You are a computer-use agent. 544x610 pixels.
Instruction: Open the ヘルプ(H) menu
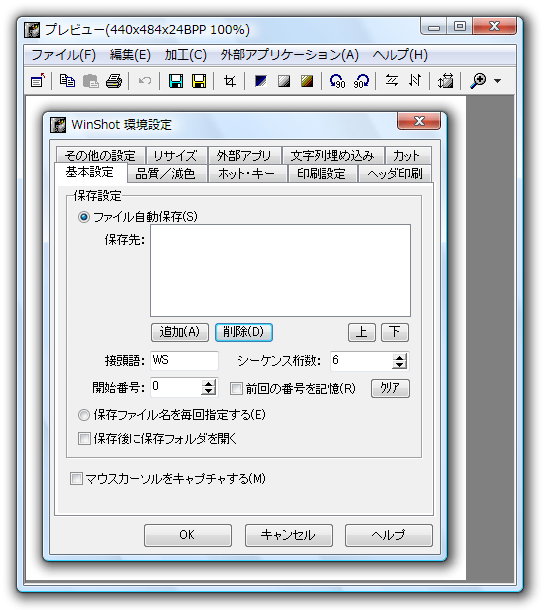pos(400,55)
